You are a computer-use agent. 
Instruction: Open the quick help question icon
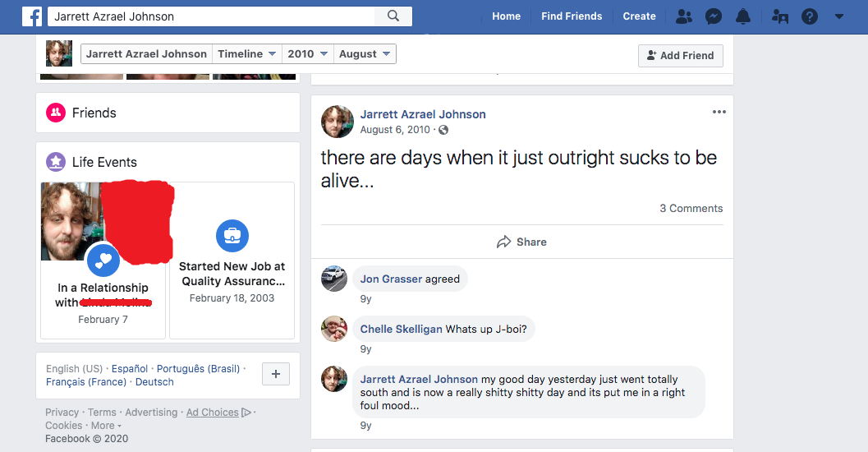click(x=810, y=16)
